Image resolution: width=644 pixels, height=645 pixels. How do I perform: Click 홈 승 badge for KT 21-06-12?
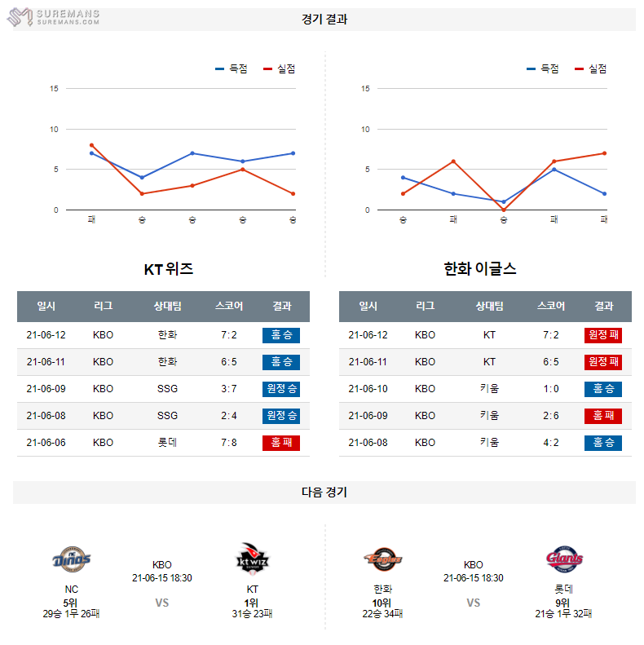click(x=281, y=335)
